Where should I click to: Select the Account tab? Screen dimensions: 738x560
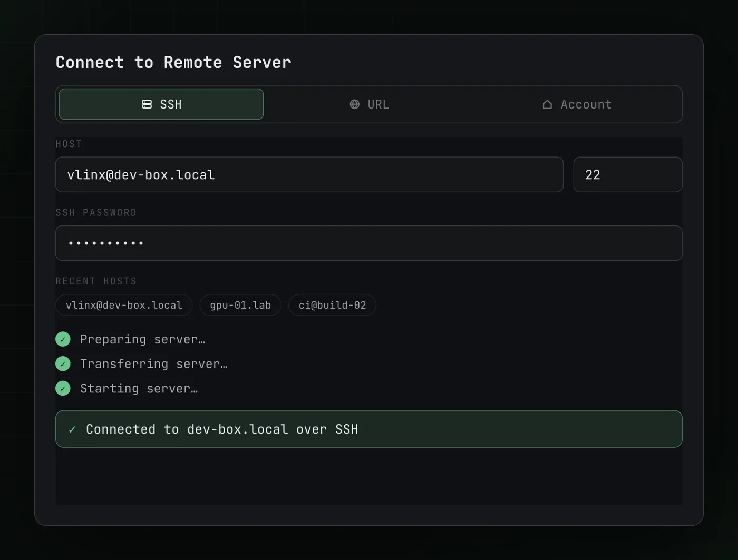click(x=577, y=104)
